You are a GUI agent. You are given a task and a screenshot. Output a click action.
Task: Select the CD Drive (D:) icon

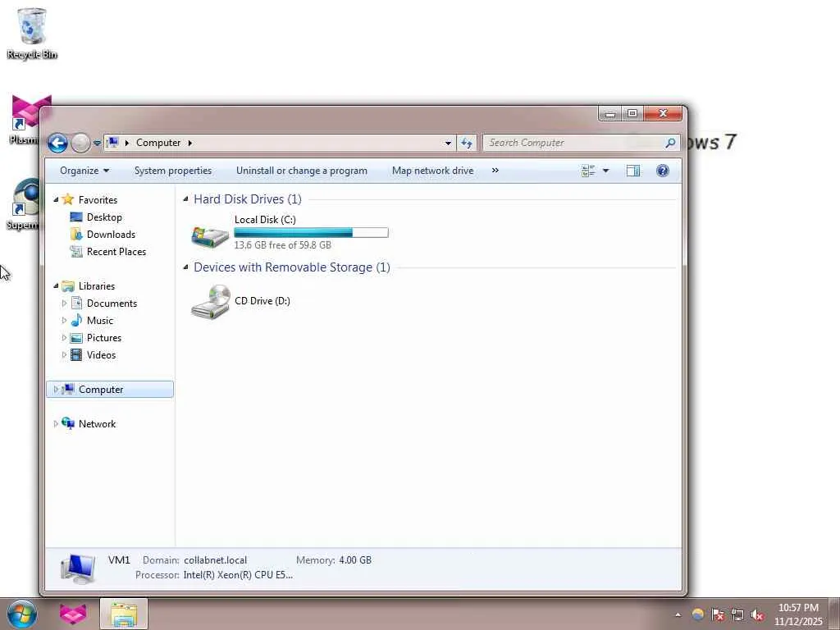pos(211,302)
